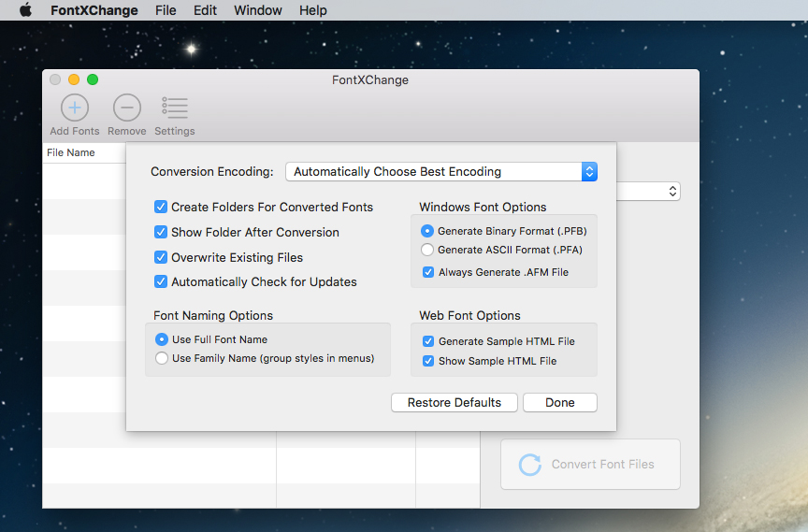This screenshot has width=808, height=532.
Task: Open the Edit menu
Action: tap(205, 10)
